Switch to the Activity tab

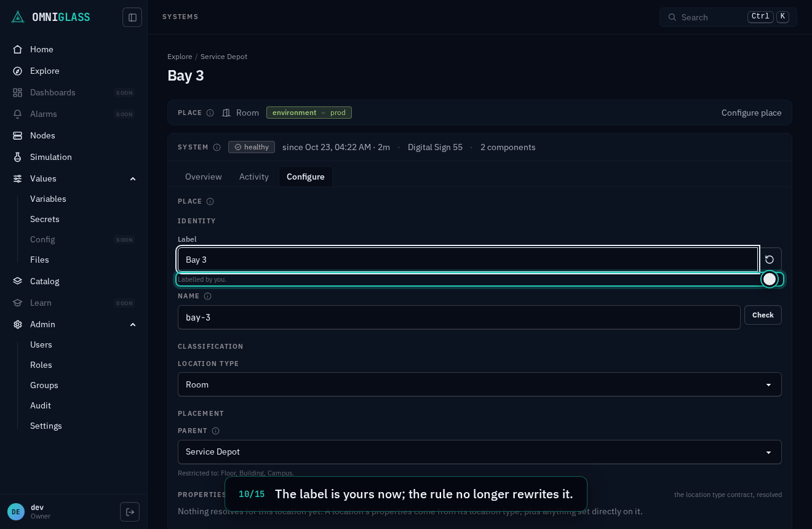pos(254,177)
